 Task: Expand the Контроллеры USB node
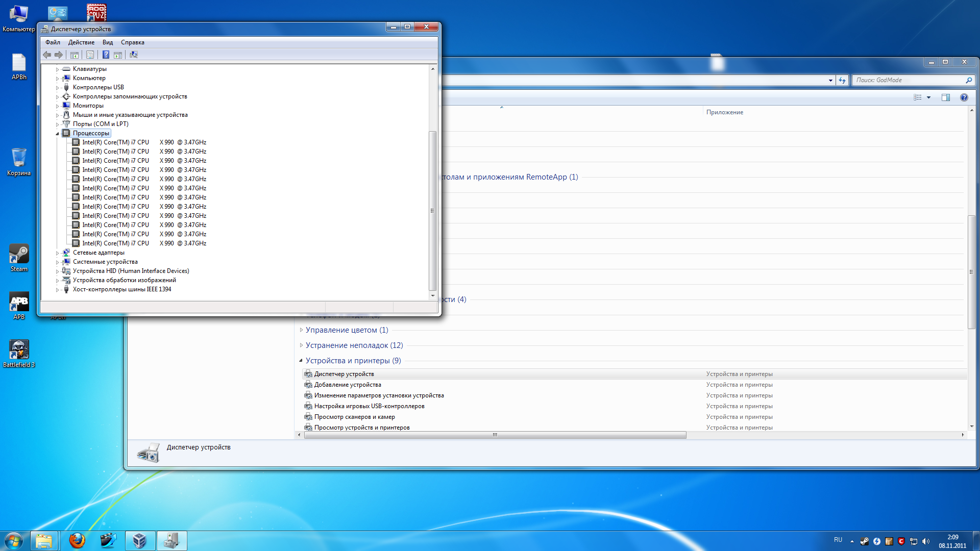pyautogui.click(x=57, y=88)
